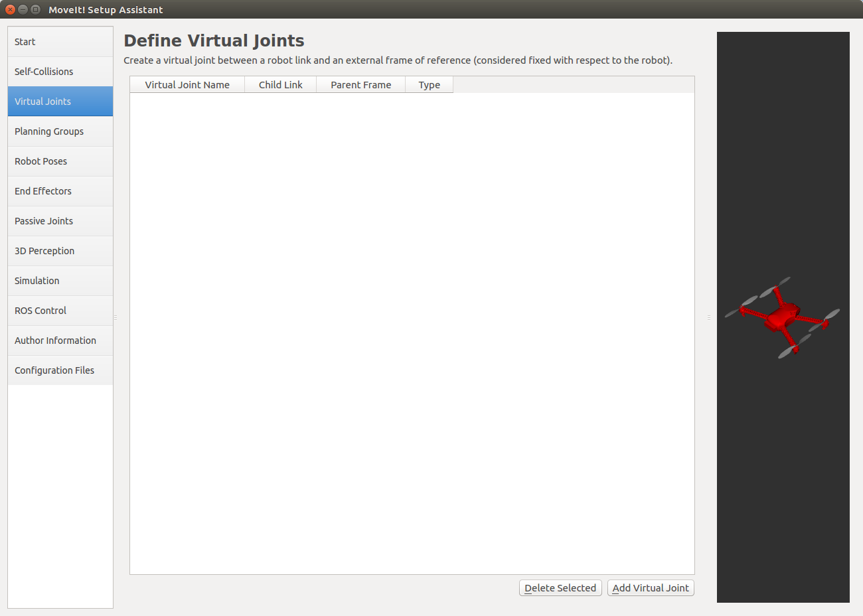This screenshot has height=616, width=863.
Task: Maximize the Setup Assistant window
Action: click(35, 9)
